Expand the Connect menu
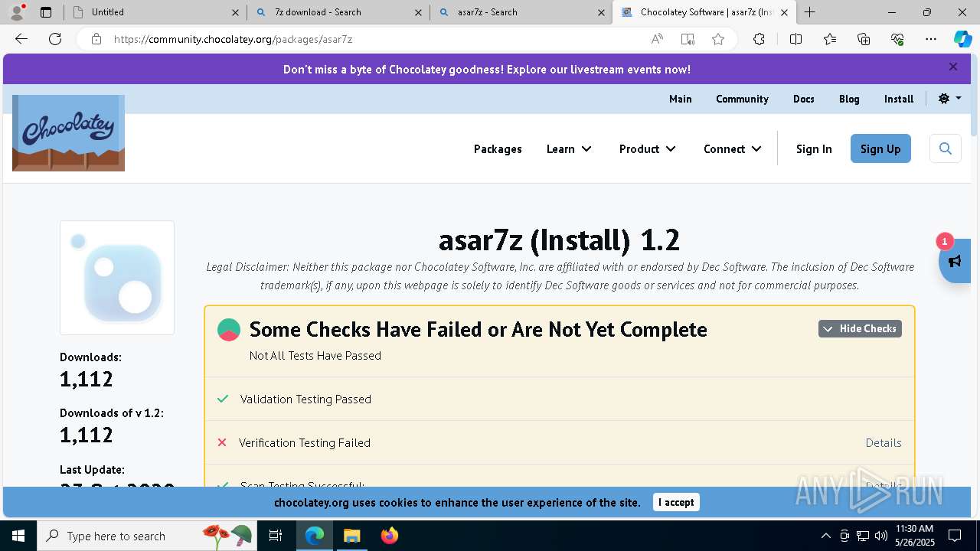 (x=732, y=149)
